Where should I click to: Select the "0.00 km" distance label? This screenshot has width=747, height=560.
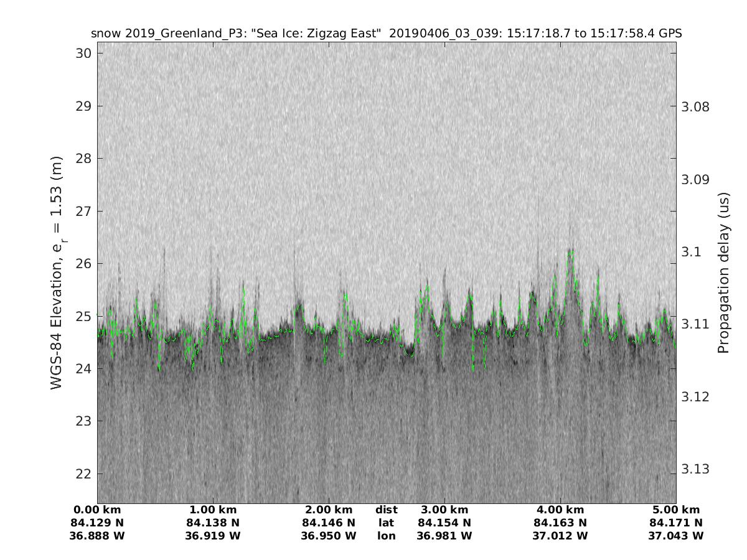98,510
